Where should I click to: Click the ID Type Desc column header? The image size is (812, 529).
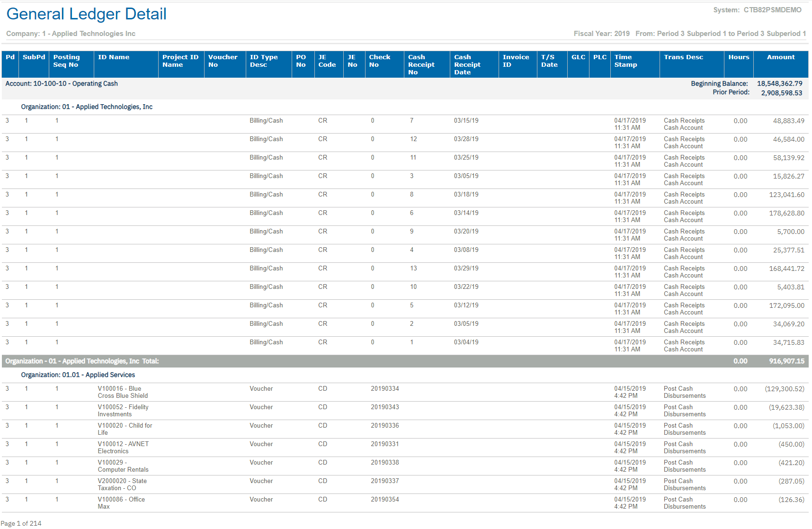click(263, 61)
